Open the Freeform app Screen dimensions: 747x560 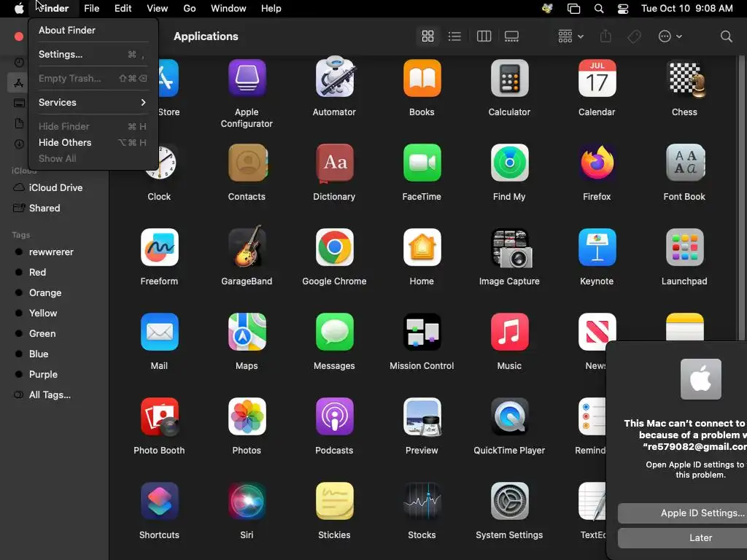click(159, 248)
